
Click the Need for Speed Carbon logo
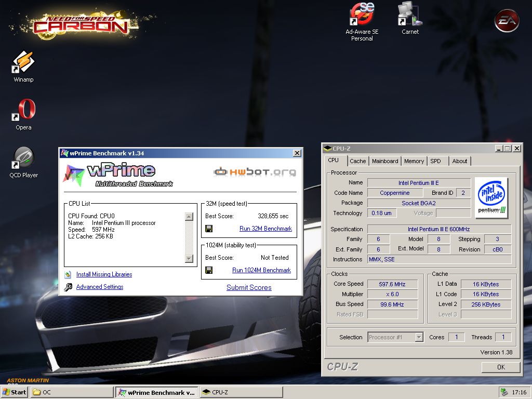pos(81,24)
